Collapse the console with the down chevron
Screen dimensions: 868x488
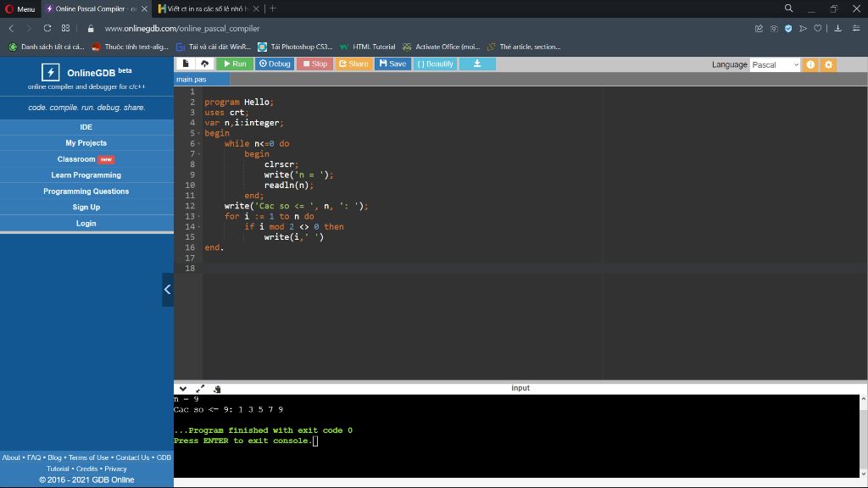coord(183,389)
